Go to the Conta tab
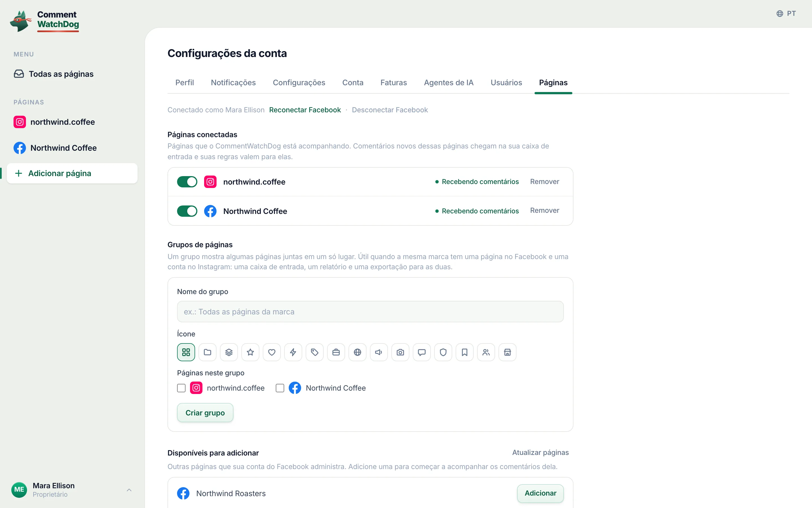The image size is (812, 508). [x=353, y=83]
